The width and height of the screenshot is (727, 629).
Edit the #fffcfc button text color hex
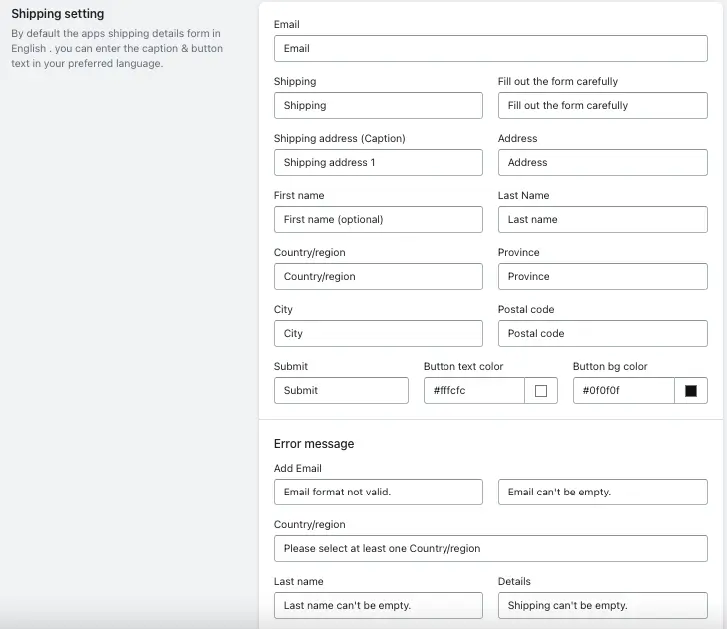click(x=474, y=391)
